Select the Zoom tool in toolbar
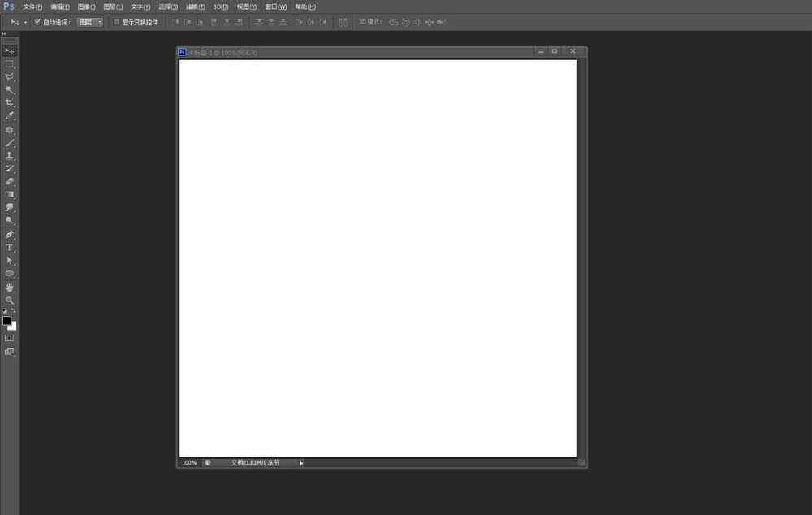This screenshot has height=515, width=812. (10, 300)
